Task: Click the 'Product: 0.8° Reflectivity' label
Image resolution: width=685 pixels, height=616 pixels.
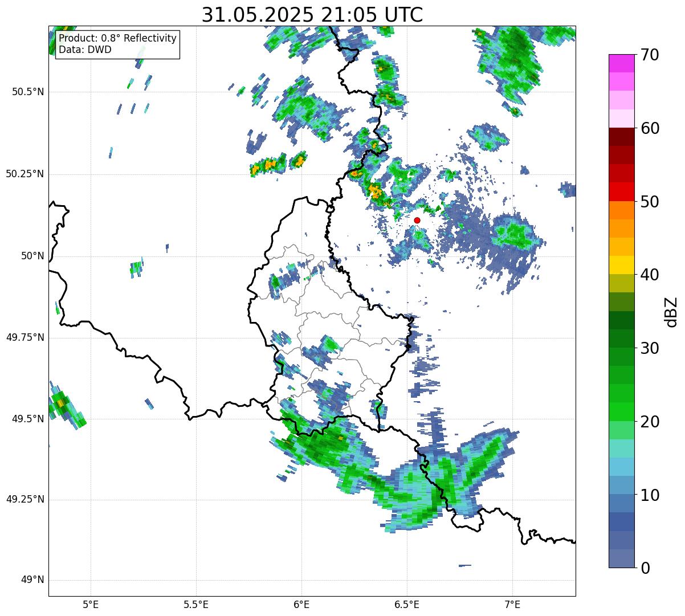Action: point(118,38)
